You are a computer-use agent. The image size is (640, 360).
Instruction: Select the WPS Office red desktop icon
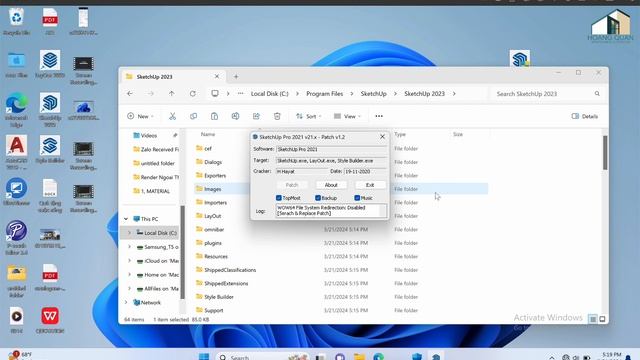coord(50,320)
